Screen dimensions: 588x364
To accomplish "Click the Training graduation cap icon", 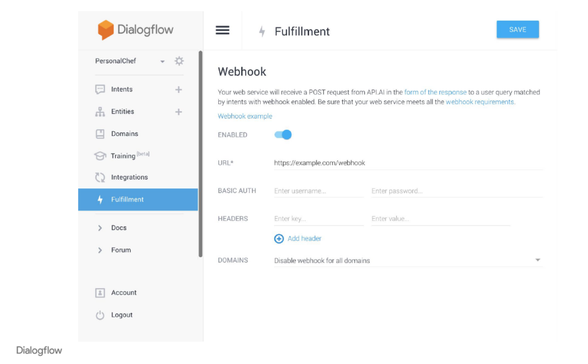I will tap(100, 156).
